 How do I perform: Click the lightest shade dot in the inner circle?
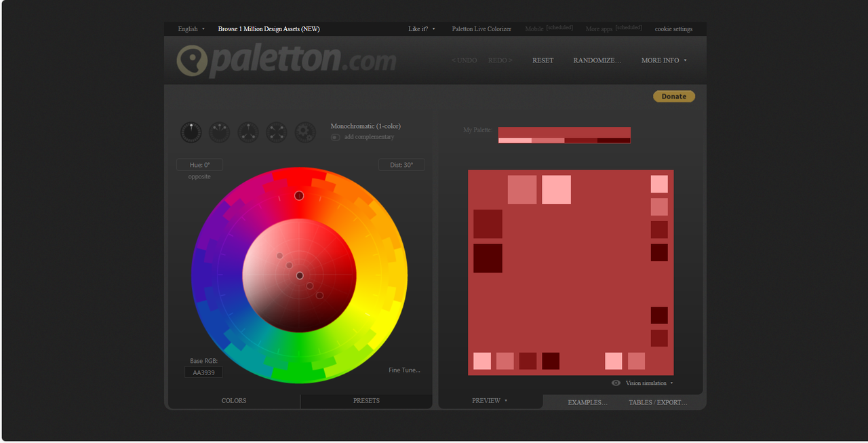tap(279, 256)
